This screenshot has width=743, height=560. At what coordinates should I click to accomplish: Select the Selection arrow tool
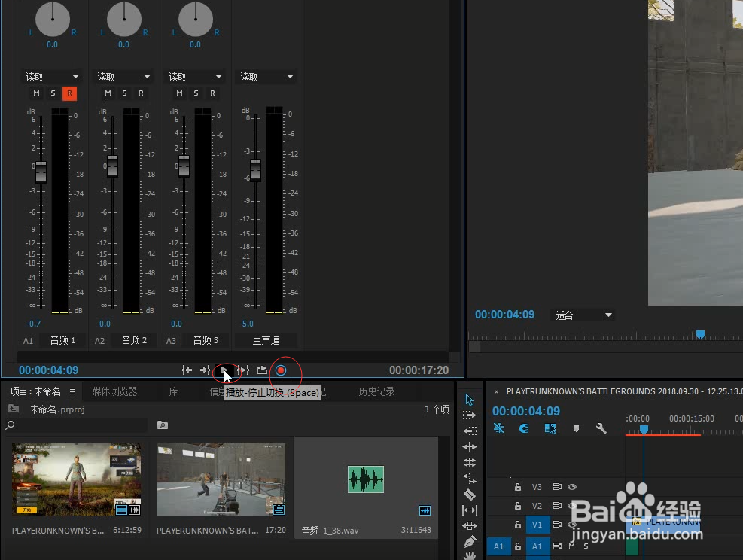click(x=469, y=400)
